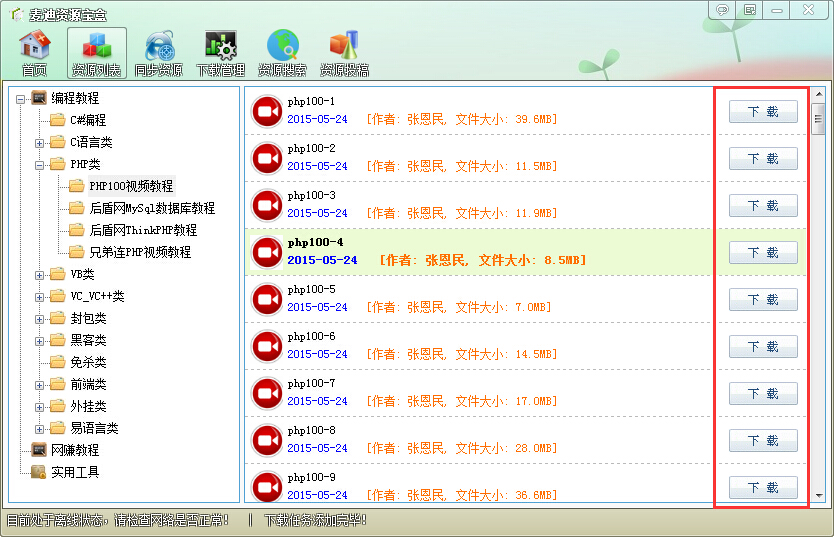Click the video icon for php100-3

(266, 205)
